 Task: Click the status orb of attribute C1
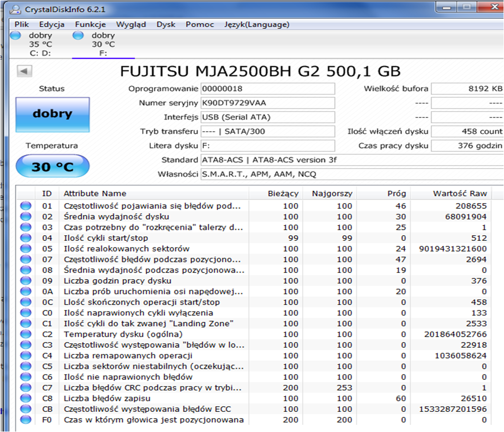point(26,323)
